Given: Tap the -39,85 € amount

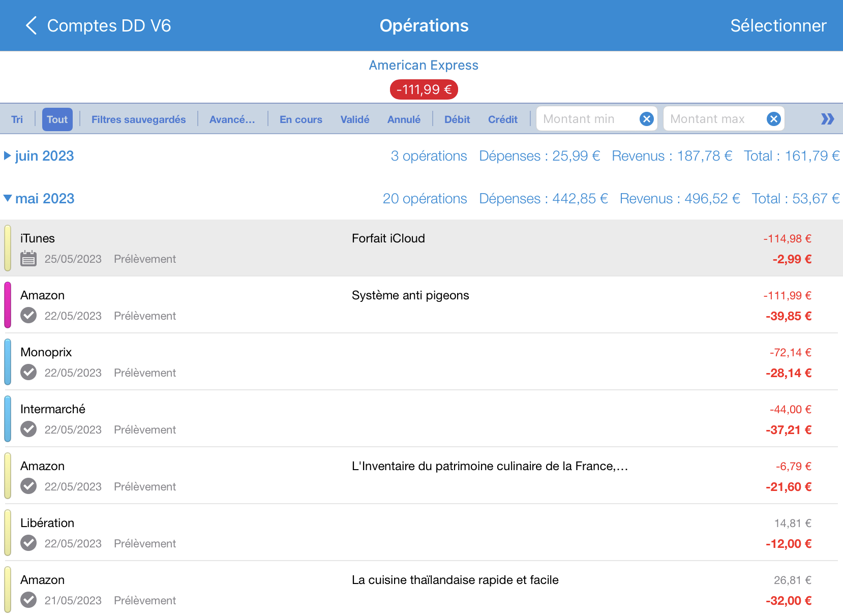Looking at the screenshot, I should (x=789, y=316).
